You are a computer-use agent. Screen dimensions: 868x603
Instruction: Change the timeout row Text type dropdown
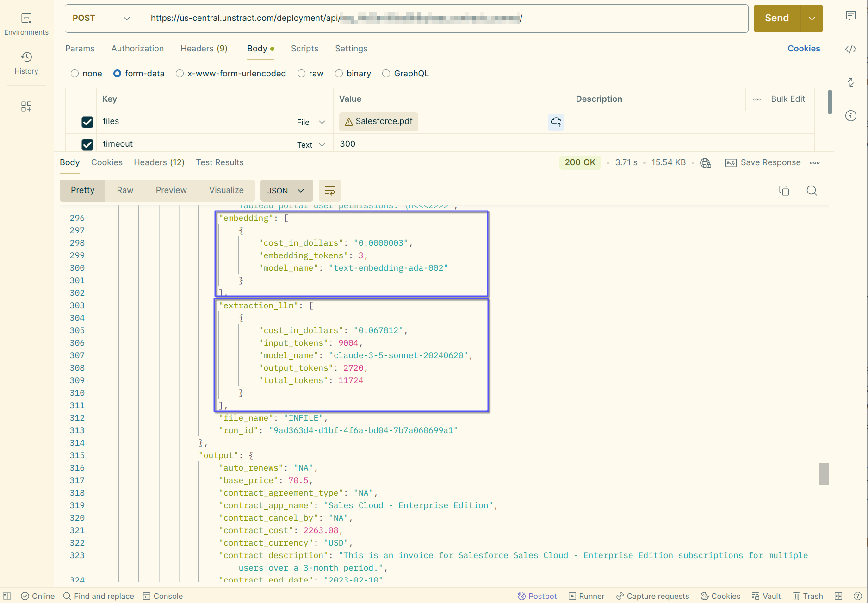(311, 145)
